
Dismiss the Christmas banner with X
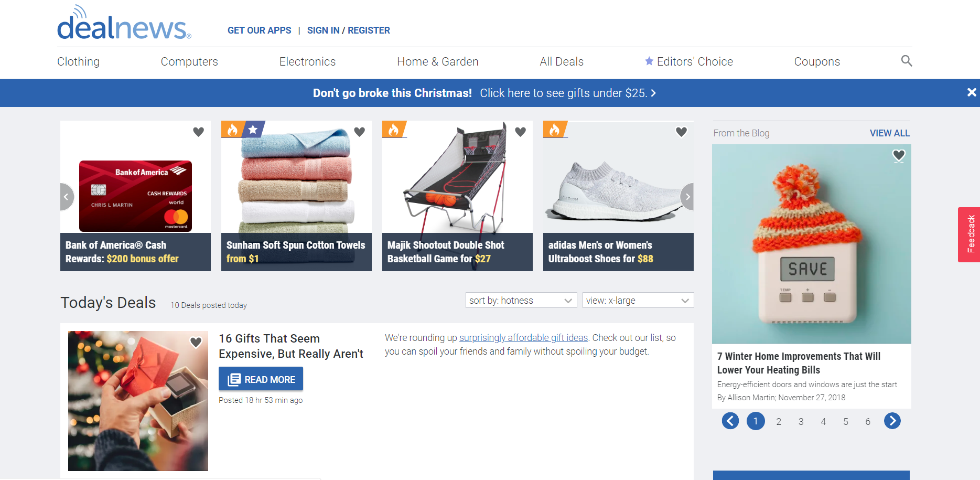coord(972,92)
